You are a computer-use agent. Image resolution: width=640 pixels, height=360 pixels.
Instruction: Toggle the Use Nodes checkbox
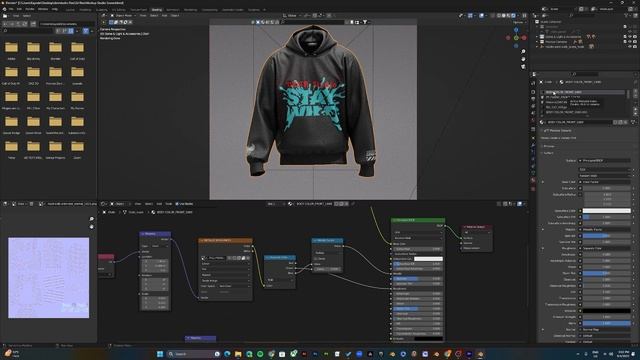coord(177,204)
